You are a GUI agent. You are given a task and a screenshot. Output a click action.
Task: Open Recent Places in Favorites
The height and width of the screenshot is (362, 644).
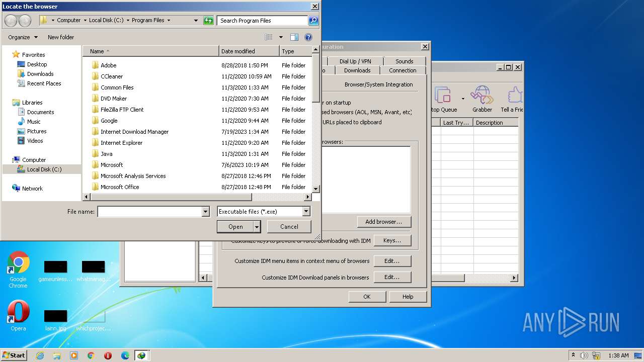(44, 83)
